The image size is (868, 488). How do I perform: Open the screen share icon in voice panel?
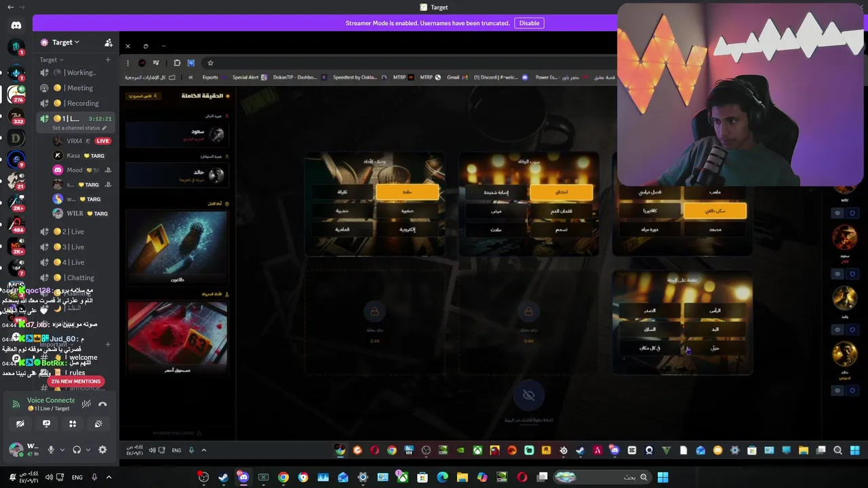[x=46, y=424]
